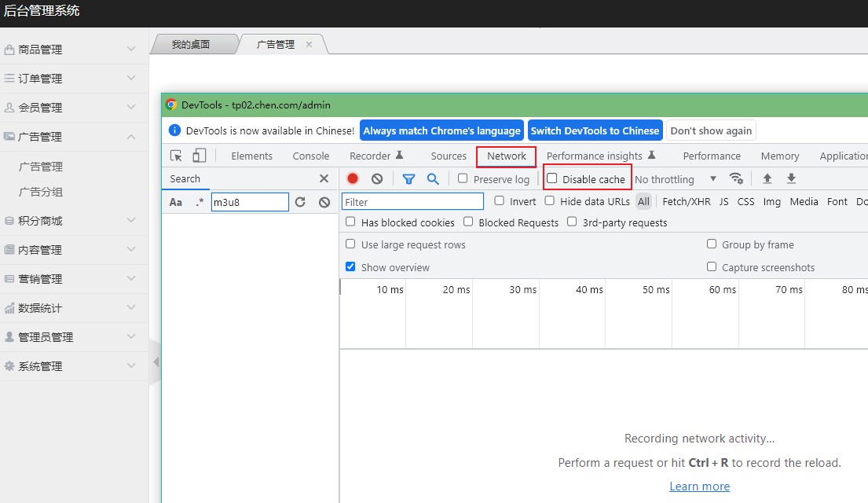Uncheck the Show overview checkbox
The image size is (868, 503).
[x=351, y=267]
